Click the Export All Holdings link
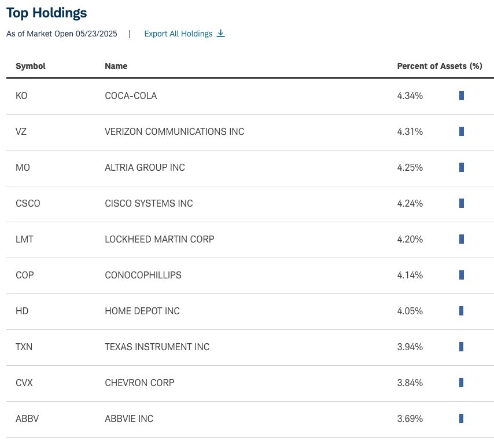Screen dimensions: 494x448 (185, 34)
